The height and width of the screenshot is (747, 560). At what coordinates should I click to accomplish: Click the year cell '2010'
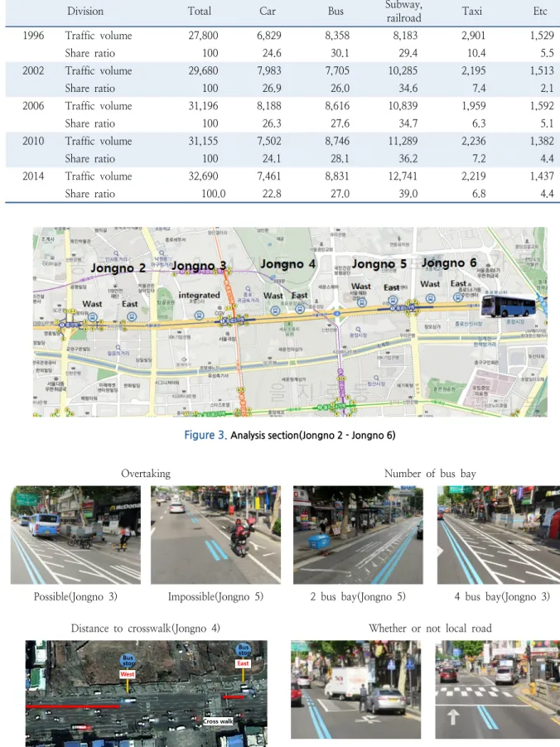click(33, 141)
